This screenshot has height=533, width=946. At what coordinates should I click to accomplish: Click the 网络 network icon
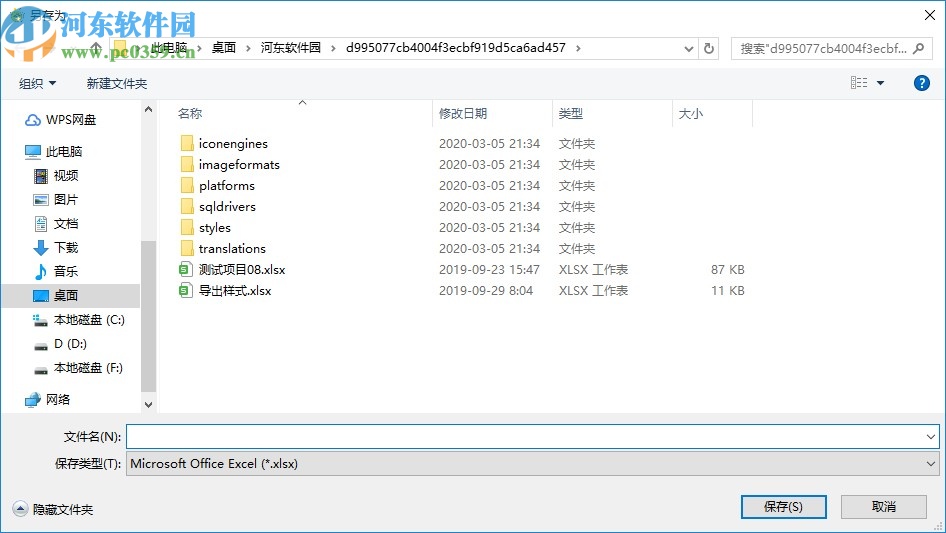click(33, 400)
